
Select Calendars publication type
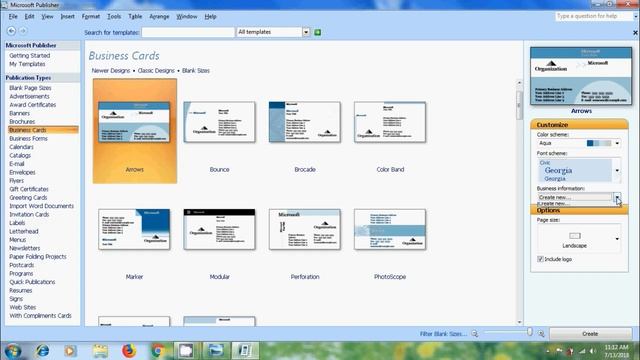tap(21, 147)
